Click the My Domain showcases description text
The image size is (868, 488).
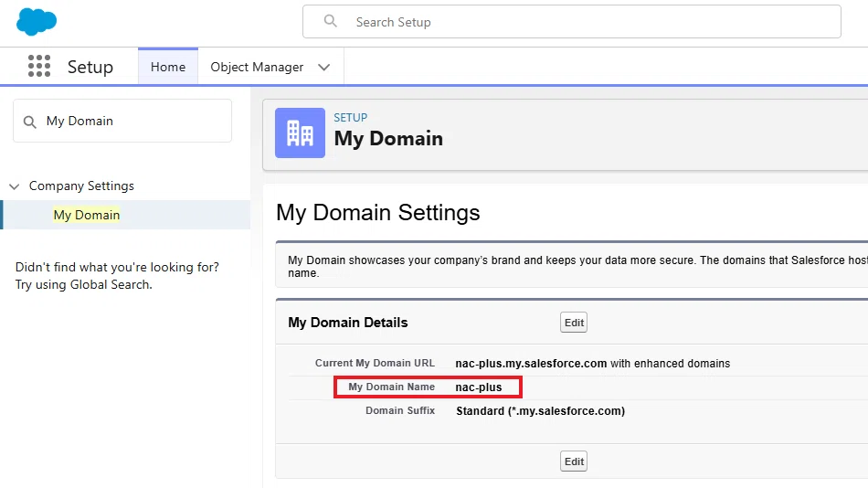(577, 267)
